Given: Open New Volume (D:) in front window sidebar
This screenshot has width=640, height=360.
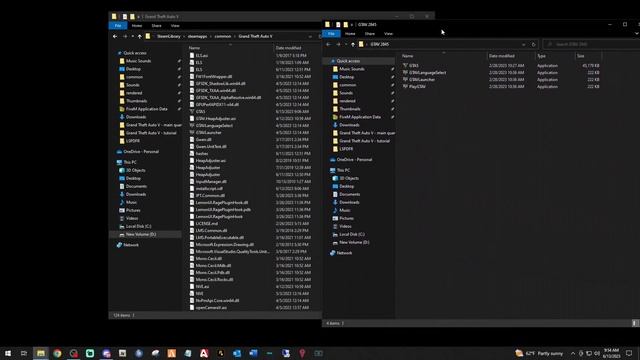Looking at the screenshot, I should (x=353, y=242).
